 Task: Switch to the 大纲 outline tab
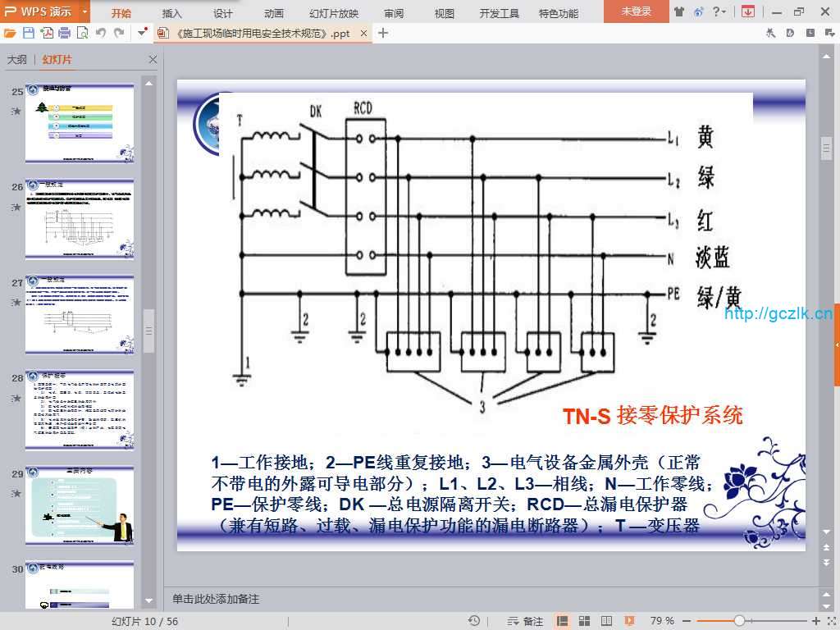[17, 60]
